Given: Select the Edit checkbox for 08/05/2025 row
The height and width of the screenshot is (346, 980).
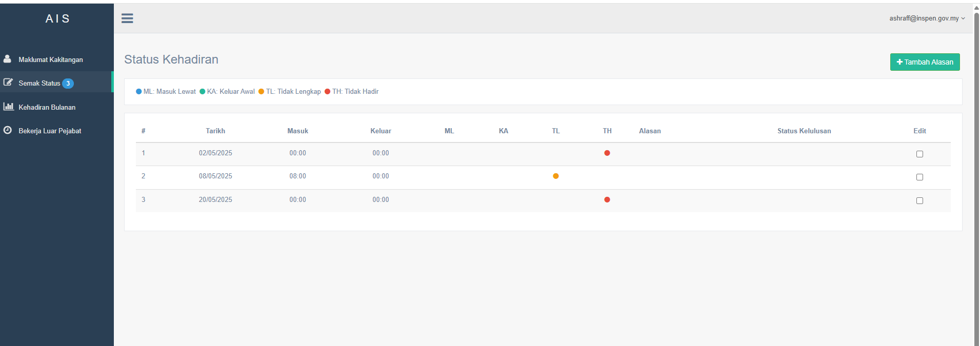Looking at the screenshot, I should coord(919,177).
